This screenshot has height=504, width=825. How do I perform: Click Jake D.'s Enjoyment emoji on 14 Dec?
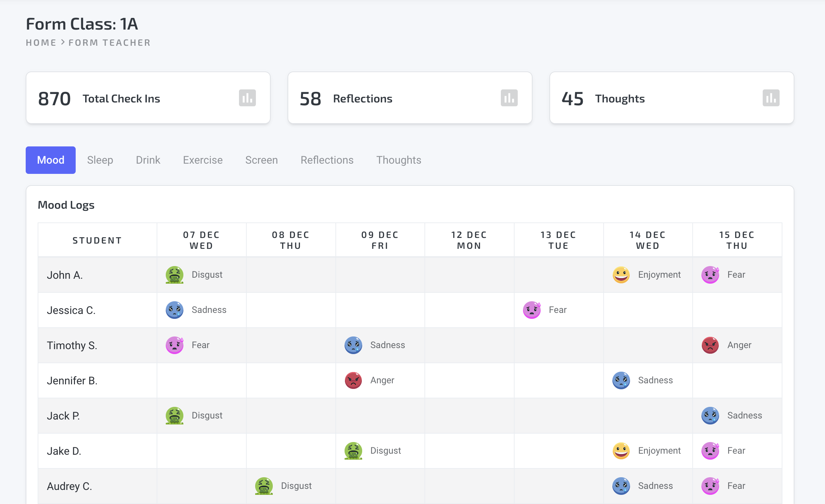[621, 451]
